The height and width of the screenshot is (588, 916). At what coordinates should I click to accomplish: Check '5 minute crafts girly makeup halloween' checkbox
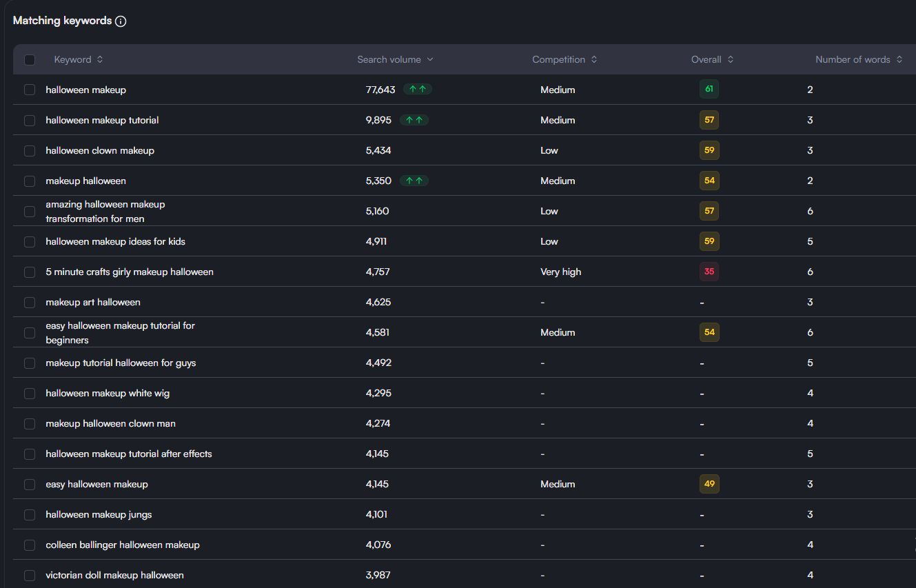tap(30, 272)
